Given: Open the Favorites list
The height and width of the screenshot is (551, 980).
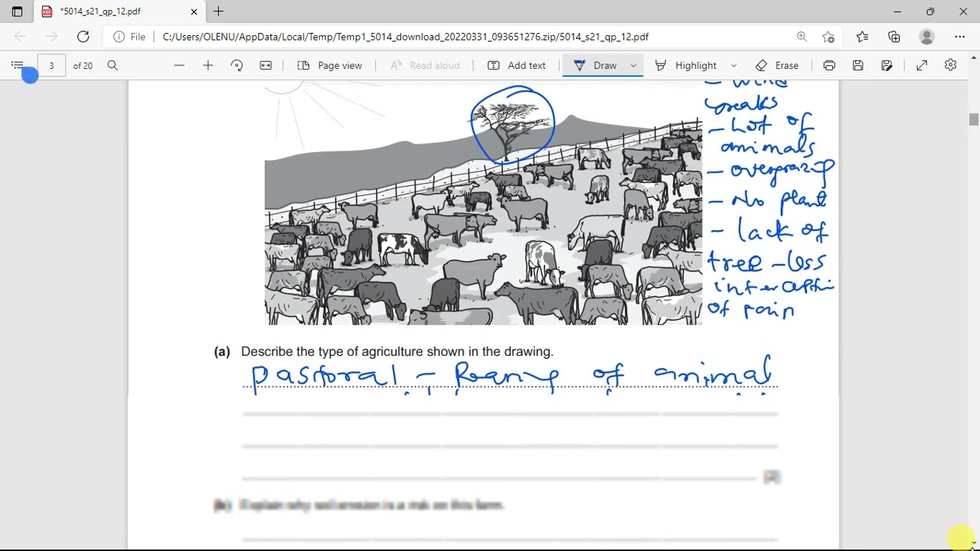Looking at the screenshot, I should [x=862, y=37].
